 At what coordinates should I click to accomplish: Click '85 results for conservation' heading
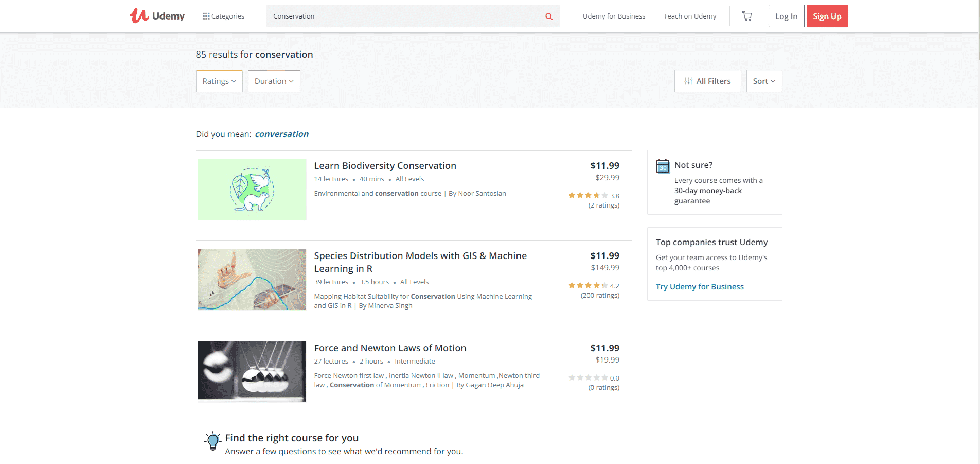(x=254, y=54)
